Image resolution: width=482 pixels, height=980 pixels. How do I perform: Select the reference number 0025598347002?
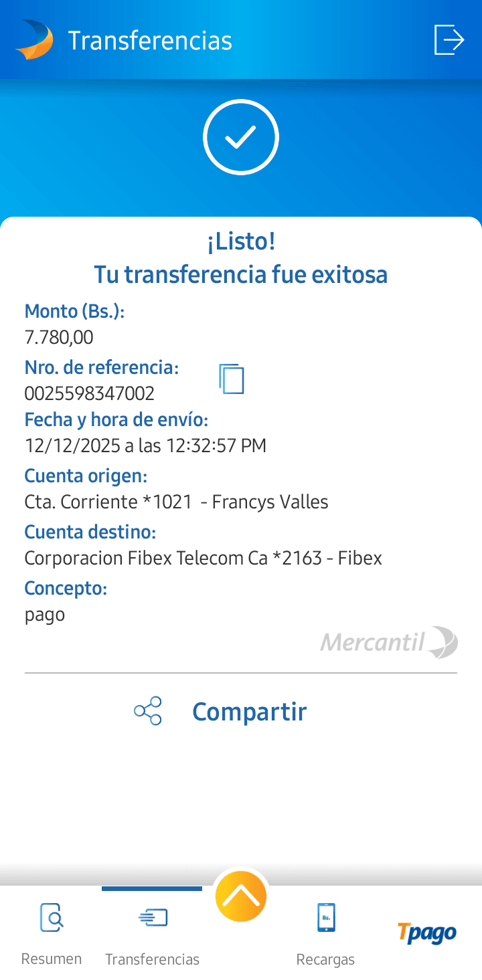point(90,393)
